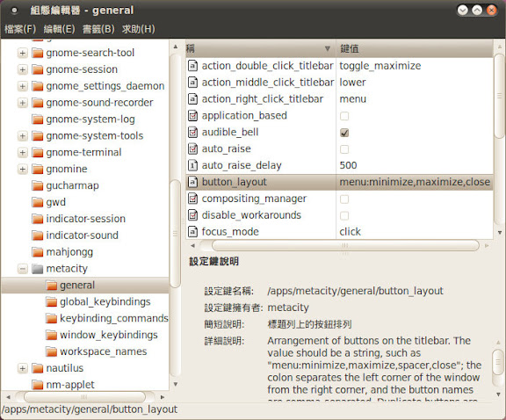Image resolution: width=506 pixels, height=420 pixels.
Task: Click the down arrow of the tree scrollbar
Action: [175, 384]
